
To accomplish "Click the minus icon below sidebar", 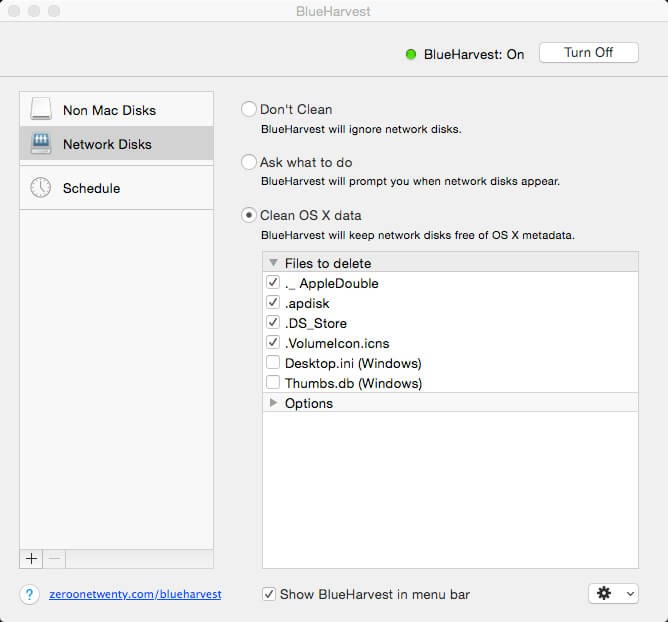I will coord(54,559).
